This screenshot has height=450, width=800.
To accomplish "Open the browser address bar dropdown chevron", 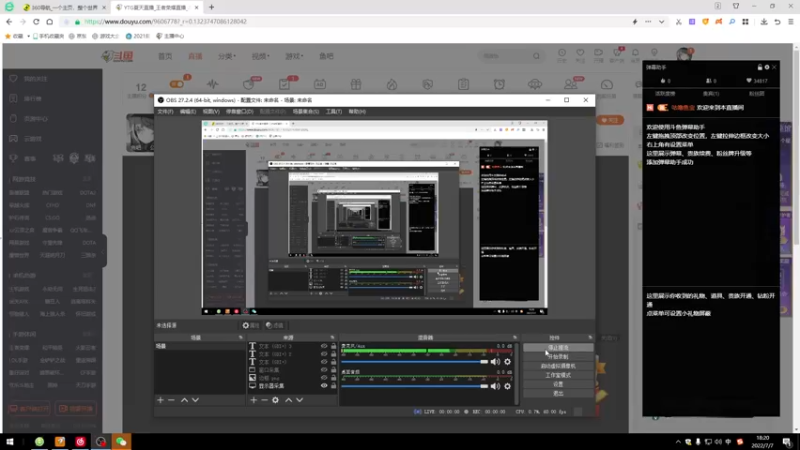I will [661, 22].
